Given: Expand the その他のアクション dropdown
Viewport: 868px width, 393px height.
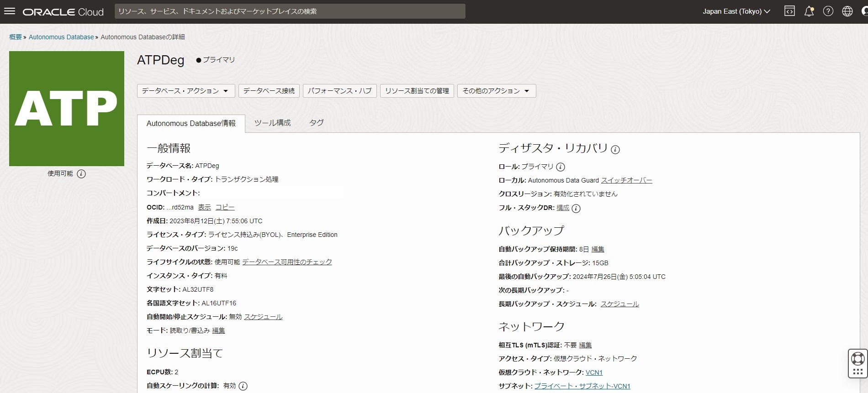Looking at the screenshot, I should click(x=496, y=91).
